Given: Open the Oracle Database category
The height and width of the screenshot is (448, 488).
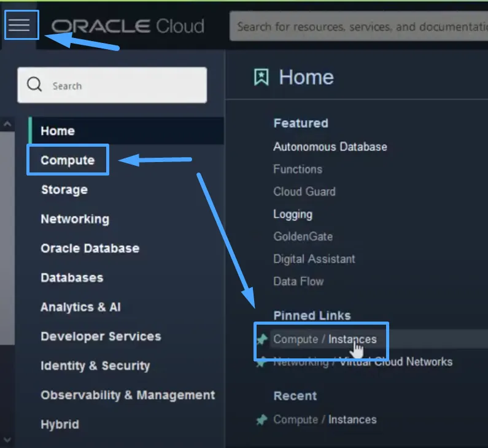Looking at the screenshot, I should pyautogui.click(x=90, y=249).
